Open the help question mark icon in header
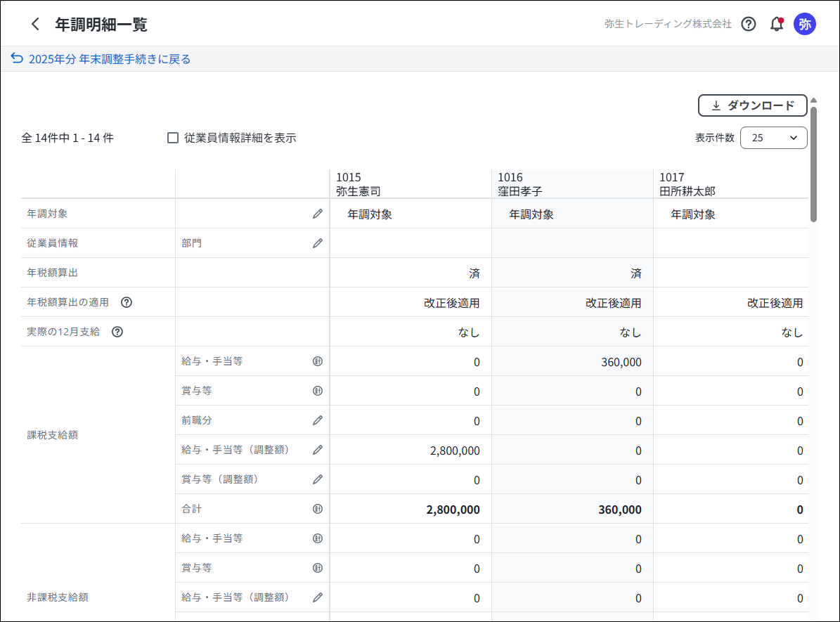The image size is (840, 622). click(749, 24)
